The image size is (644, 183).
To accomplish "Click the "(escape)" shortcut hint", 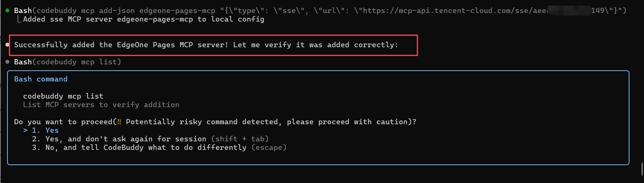I will pos(269,147).
